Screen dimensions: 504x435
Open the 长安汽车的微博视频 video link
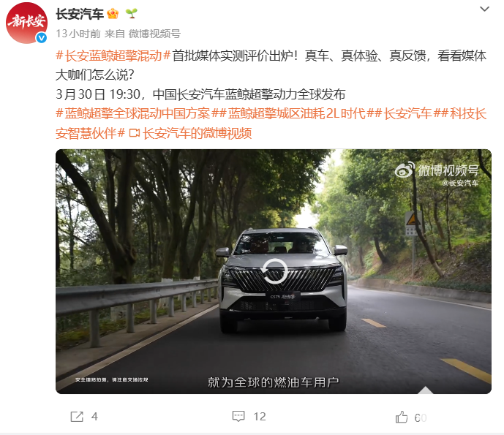197,133
